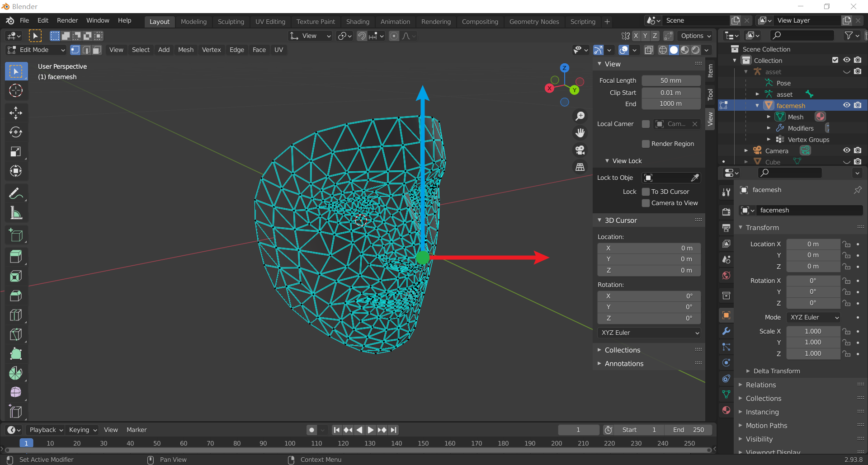The image size is (868, 465).
Task: Activate the Move tool
Action: pos(16,113)
